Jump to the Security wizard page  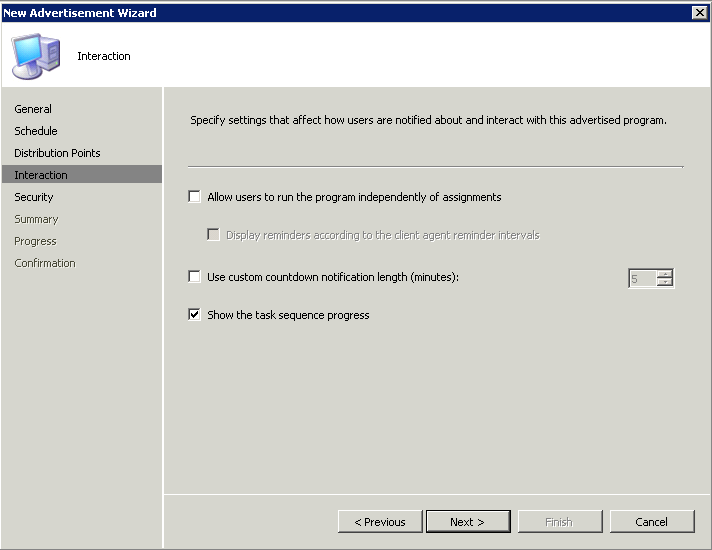(x=34, y=197)
